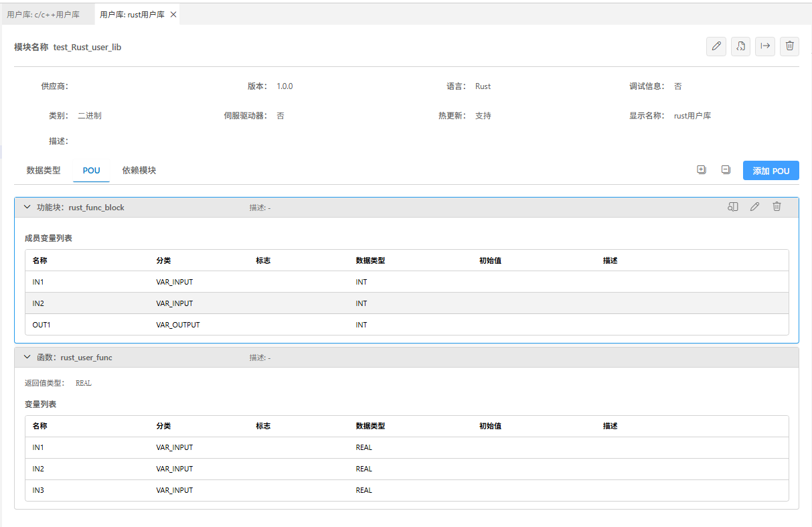Click category value 二进制
The image size is (812, 527).
[90, 116]
